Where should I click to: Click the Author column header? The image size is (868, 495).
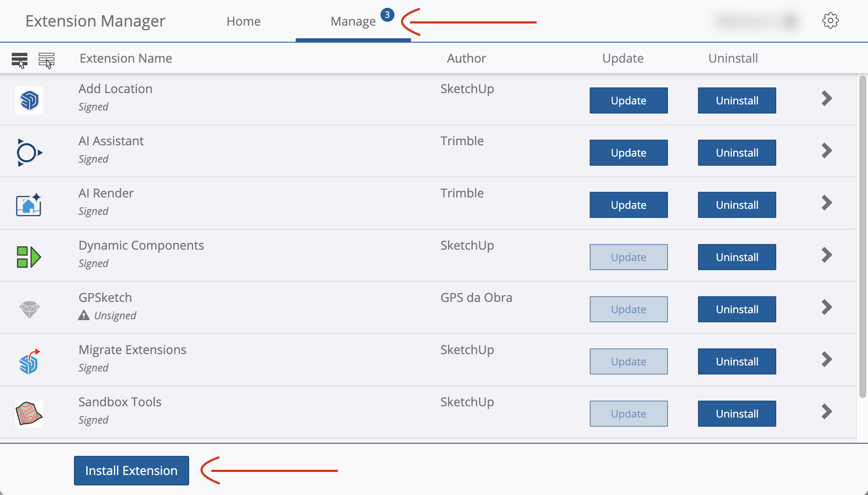click(x=466, y=58)
